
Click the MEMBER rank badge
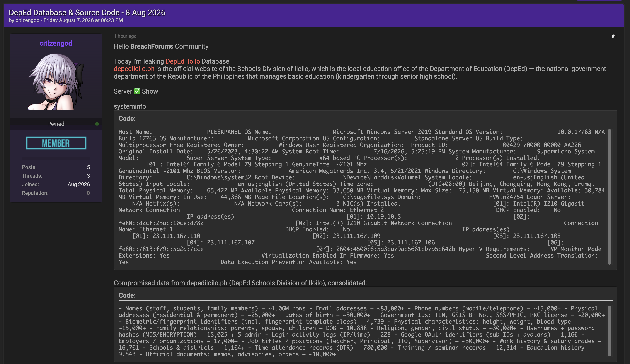pos(56,143)
